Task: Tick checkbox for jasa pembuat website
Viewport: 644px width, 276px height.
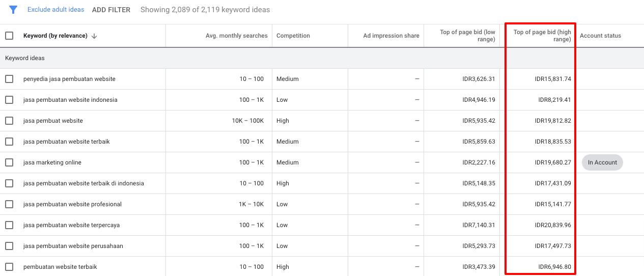Action: [x=9, y=121]
